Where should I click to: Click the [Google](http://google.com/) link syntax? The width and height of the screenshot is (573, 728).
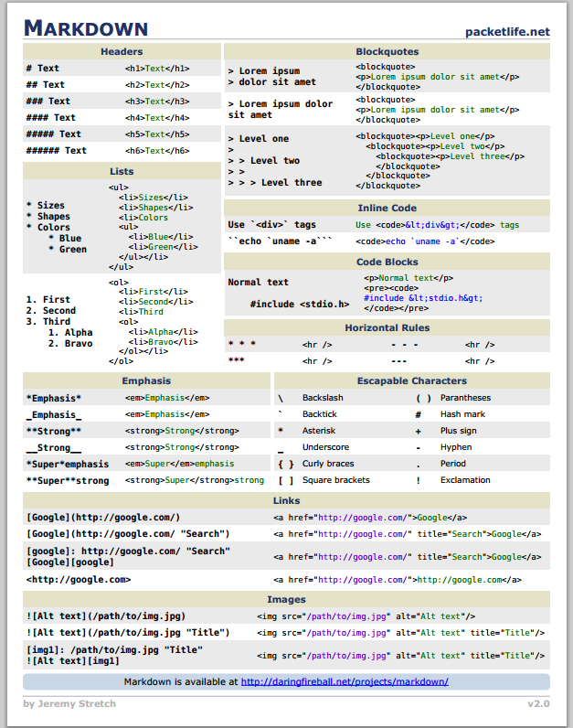(x=103, y=518)
